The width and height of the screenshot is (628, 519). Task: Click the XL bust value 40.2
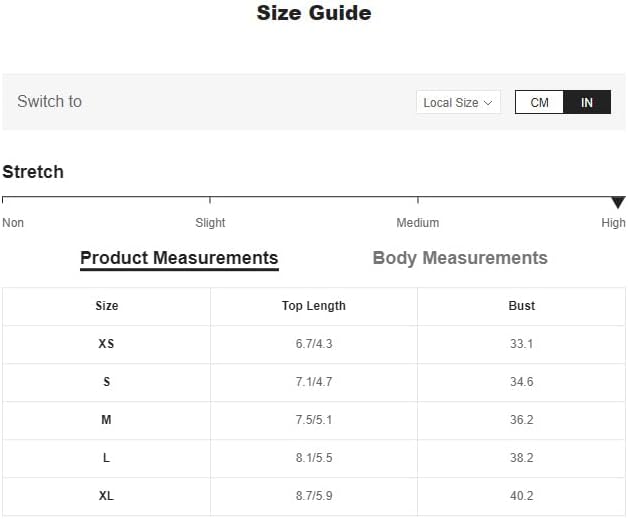[521, 496]
